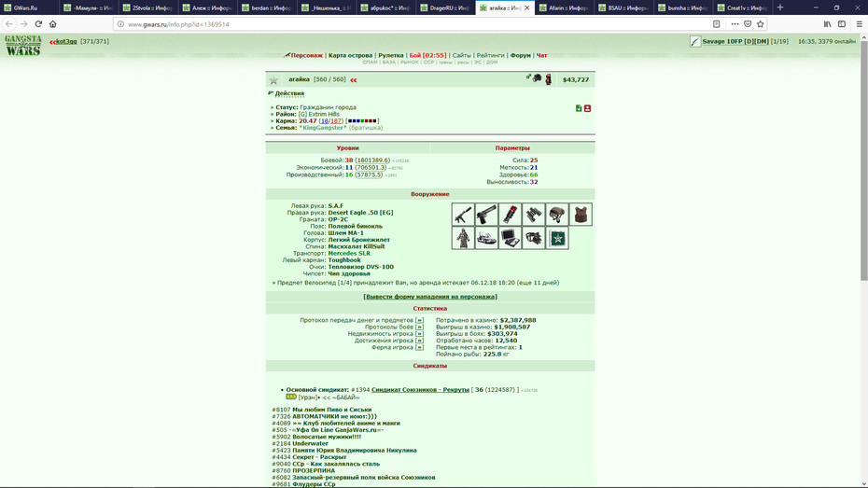868x488 pixels.
Task: Bookmark this page with star icon
Action: 760,23
